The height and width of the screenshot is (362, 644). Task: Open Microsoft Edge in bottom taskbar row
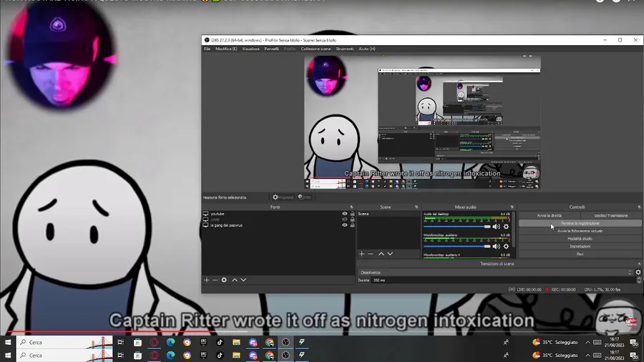click(x=170, y=356)
